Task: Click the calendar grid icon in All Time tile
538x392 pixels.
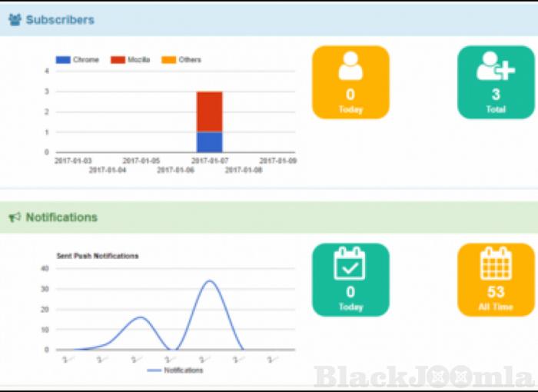Action: 495,264
